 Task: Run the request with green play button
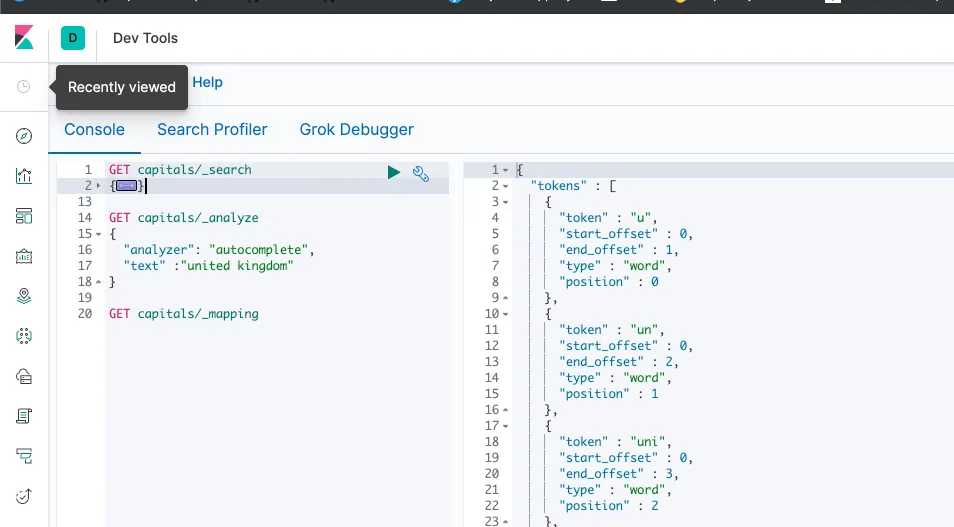tap(394, 172)
